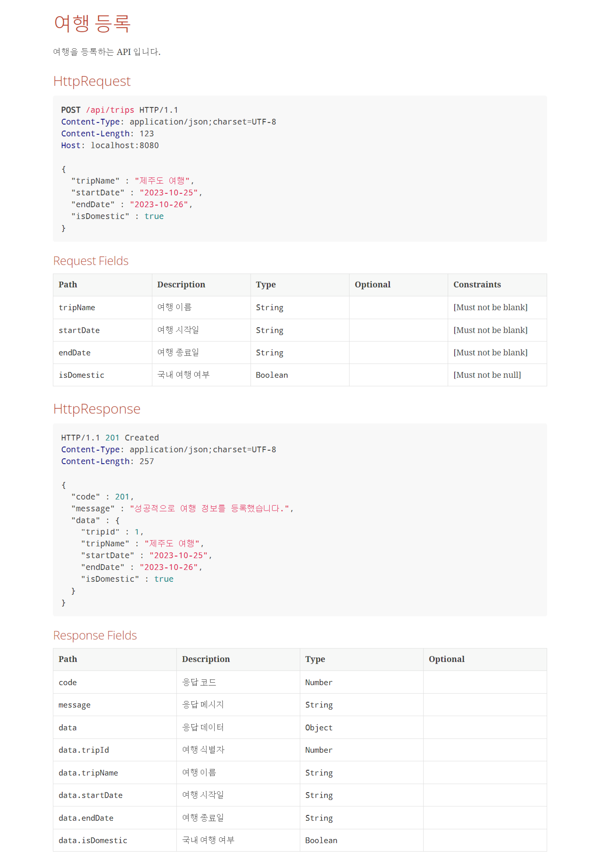Click /api/trips path in request block

(110, 110)
